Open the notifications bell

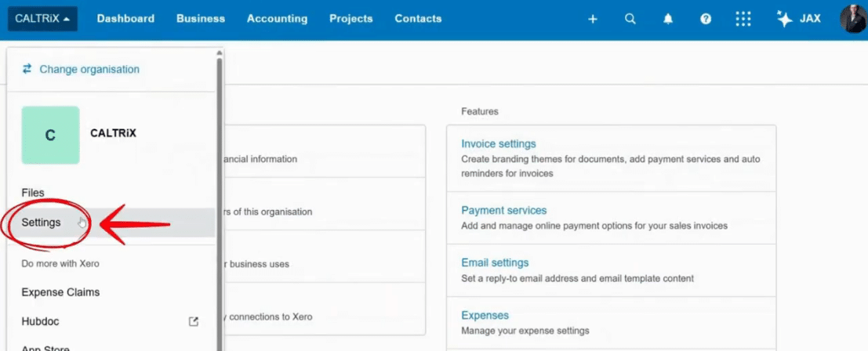click(x=668, y=19)
